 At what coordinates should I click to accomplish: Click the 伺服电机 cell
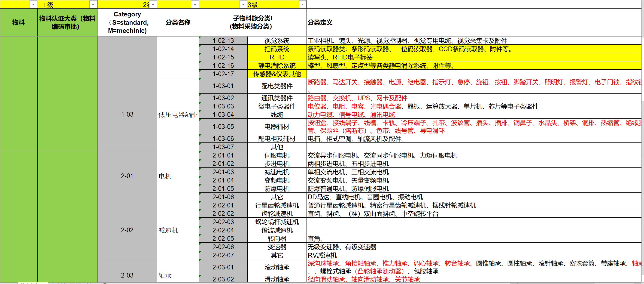point(277,155)
